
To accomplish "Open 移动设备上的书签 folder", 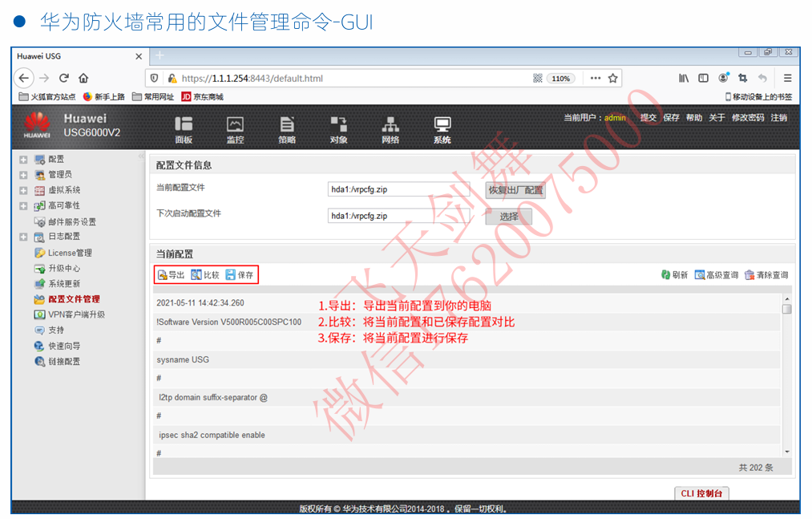I will click(x=758, y=97).
